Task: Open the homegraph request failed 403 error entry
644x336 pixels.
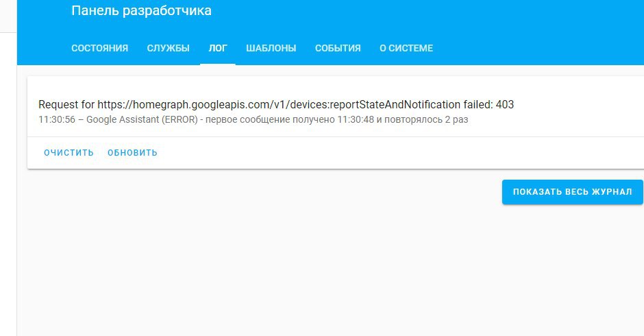Action: (276, 104)
